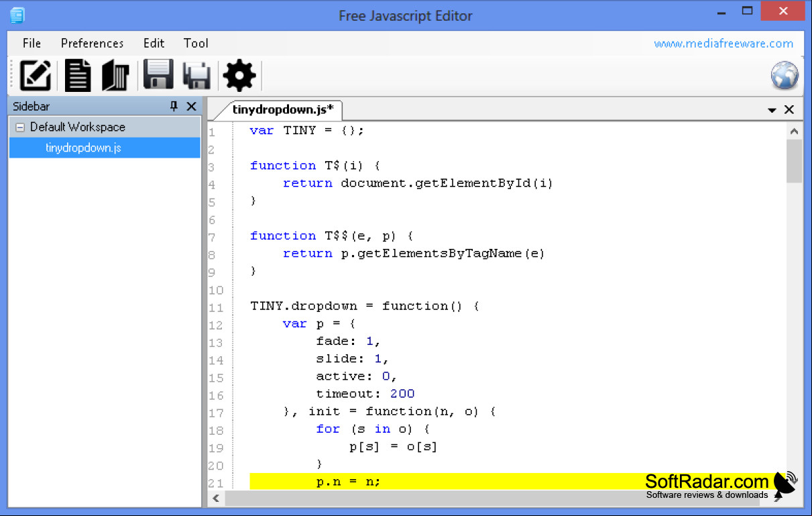This screenshot has width=812, height=516.
Task: Click the open document icon in toolbar
Action: point(77,75)
